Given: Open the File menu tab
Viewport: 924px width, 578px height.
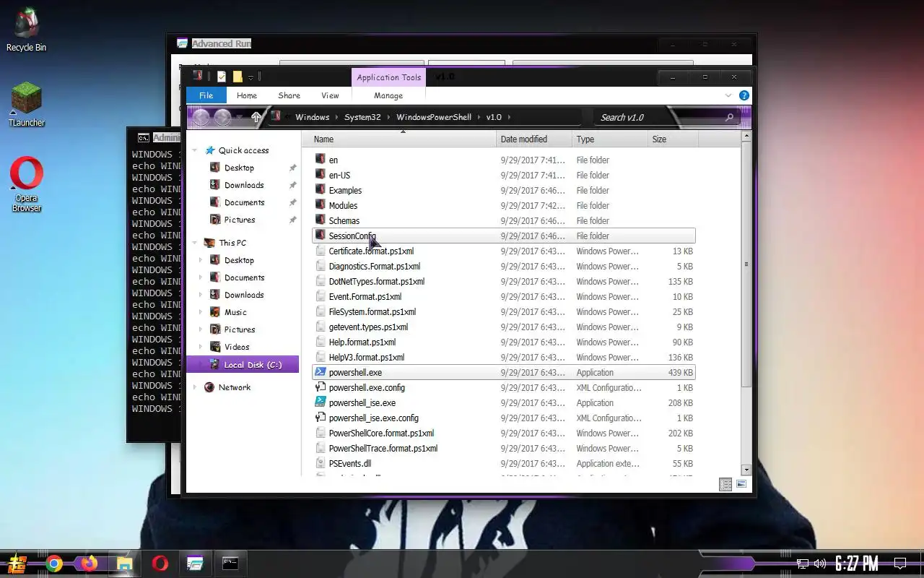Looking at the screenshot, I should pyautogui.click(x=206, y=95).
